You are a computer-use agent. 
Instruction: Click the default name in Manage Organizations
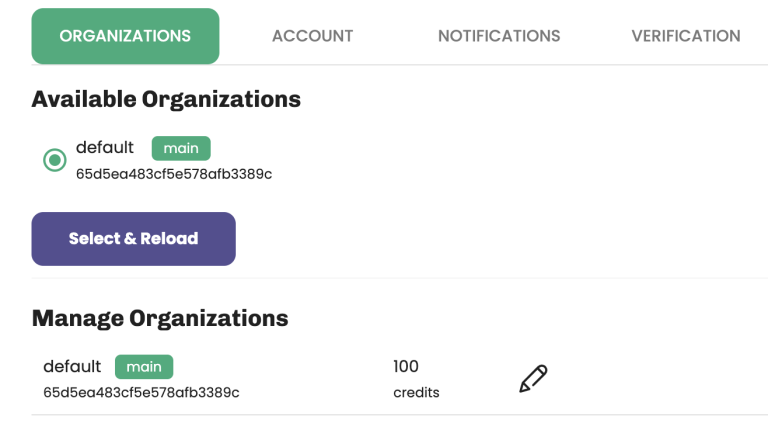point(72,366)
